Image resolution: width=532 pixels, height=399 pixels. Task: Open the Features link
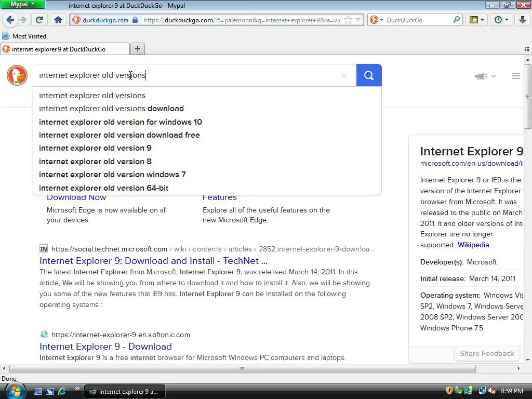[220, 198]
